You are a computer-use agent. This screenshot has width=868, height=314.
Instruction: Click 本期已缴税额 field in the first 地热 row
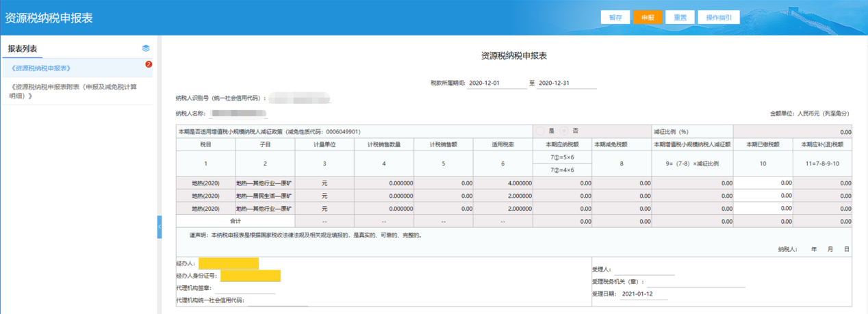[763, 183]
